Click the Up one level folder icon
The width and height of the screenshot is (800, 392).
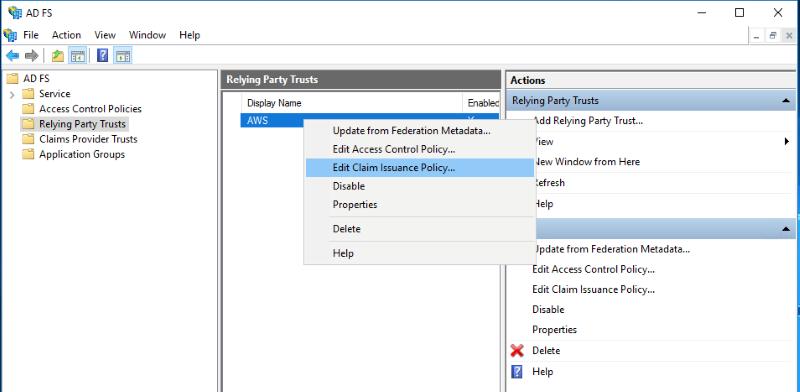pos(58,56)
